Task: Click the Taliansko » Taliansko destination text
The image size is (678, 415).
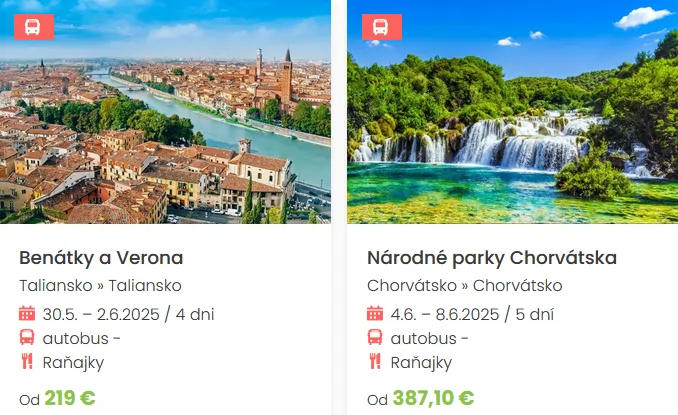Action: point(100,286)
